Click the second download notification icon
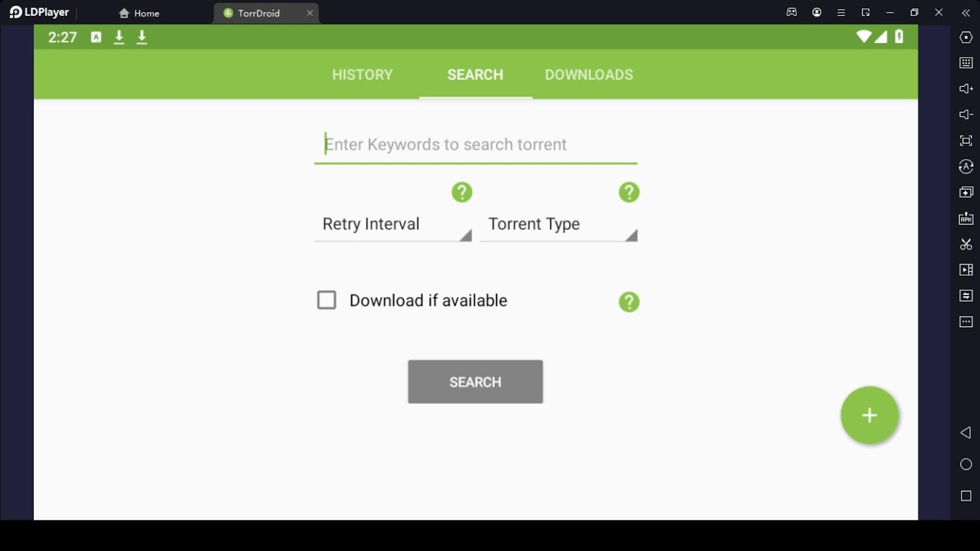980x551 pixels. tap(141, 37)
